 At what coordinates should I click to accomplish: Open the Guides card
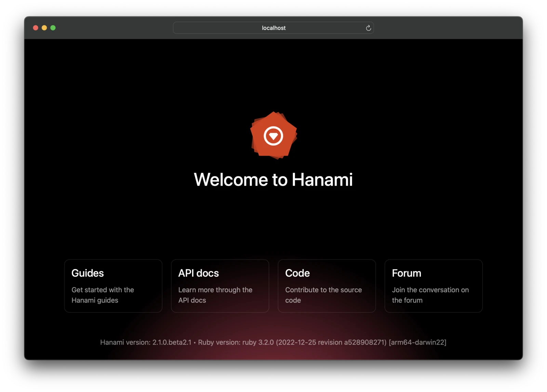[113, 286]
